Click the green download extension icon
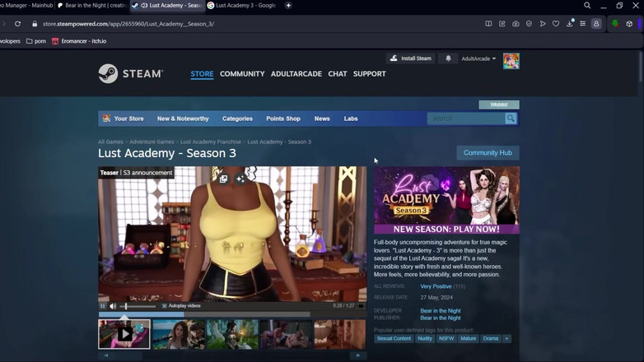This screenshot has width=644, height=362. point(615,24)
